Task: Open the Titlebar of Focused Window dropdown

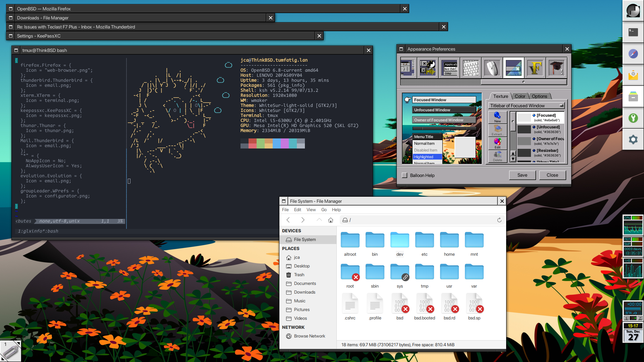Action: [x=526, y=106]
